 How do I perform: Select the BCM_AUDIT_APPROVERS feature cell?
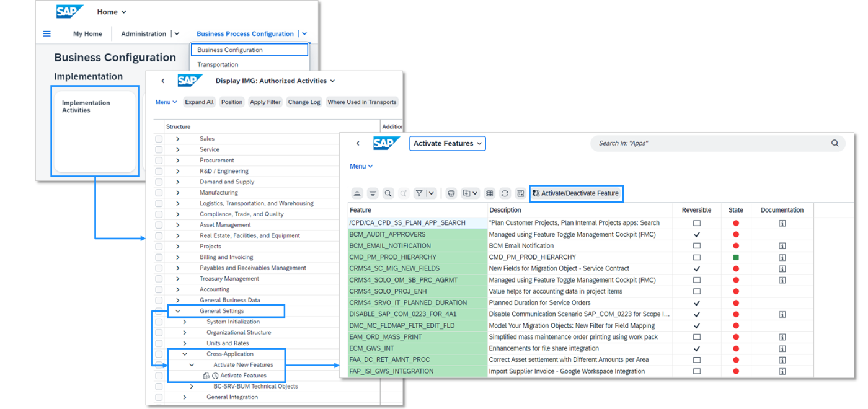(418, 235)
